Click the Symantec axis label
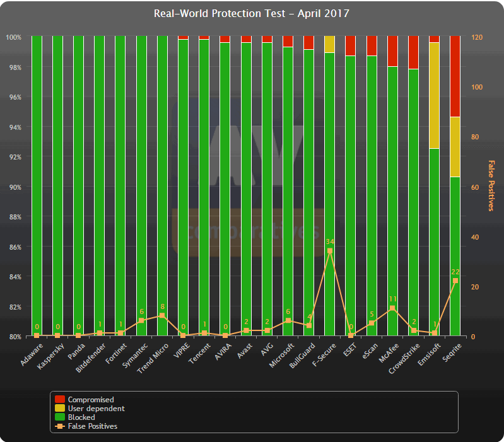 pyautogui.click(x=135, y=356)
